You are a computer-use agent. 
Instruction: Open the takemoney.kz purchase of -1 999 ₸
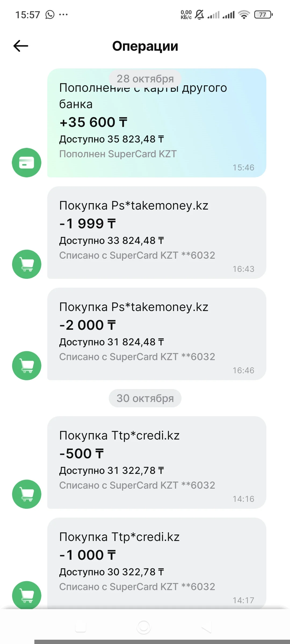[x=157, y=232]
